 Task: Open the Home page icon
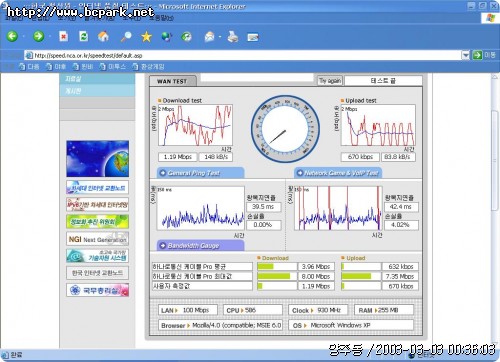point(103,36)
